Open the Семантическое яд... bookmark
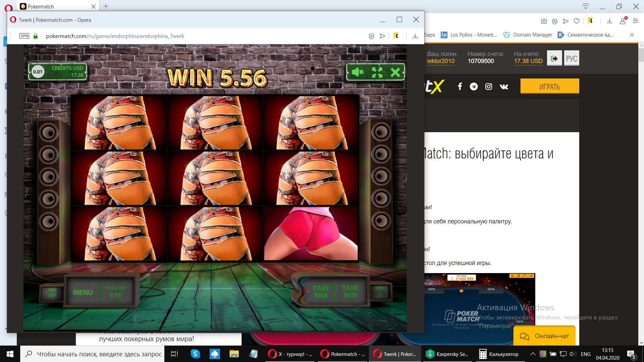The height and width of the screenshot is (362, 644). tap(585, 35)
